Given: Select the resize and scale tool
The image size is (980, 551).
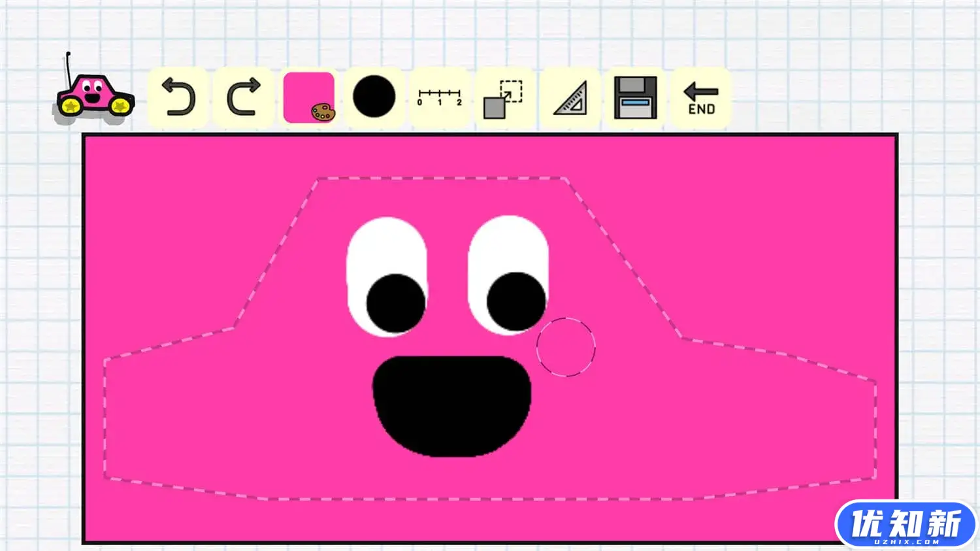Looking at the screenshot, I should pyautogui.click(x=504, y=99).
